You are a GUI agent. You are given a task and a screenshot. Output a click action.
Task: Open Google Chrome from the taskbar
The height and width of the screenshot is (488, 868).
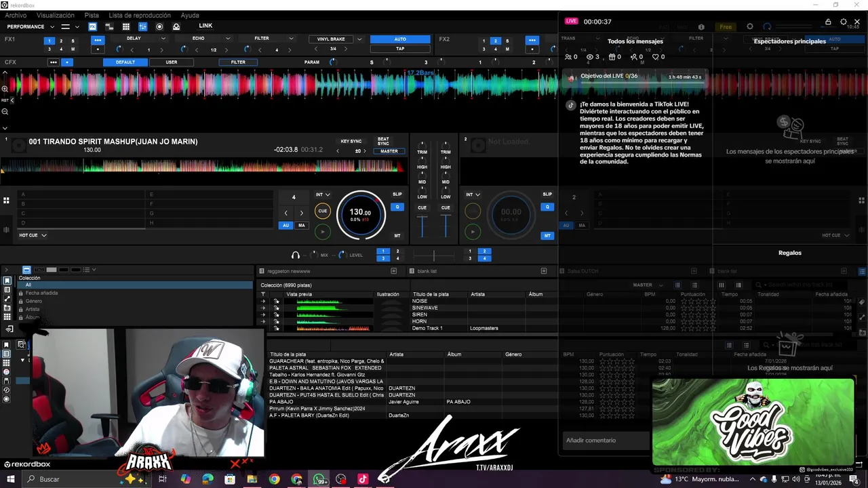pos(274,479)
